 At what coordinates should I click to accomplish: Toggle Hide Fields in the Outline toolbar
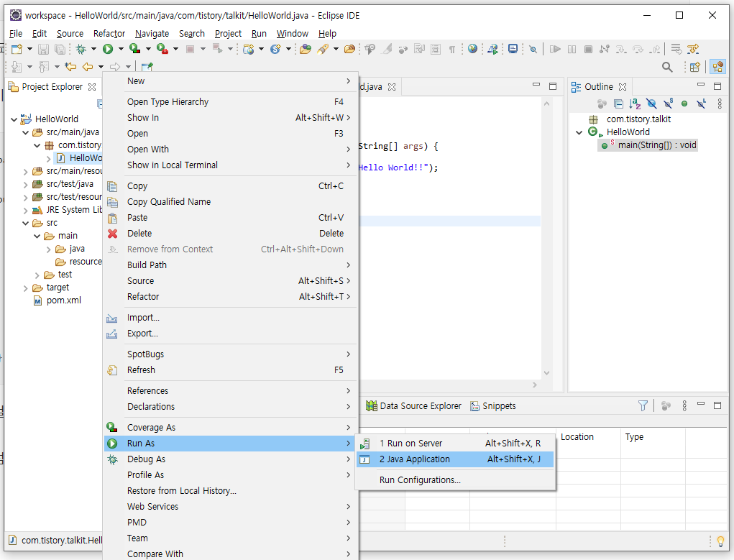tap(651, 104)
